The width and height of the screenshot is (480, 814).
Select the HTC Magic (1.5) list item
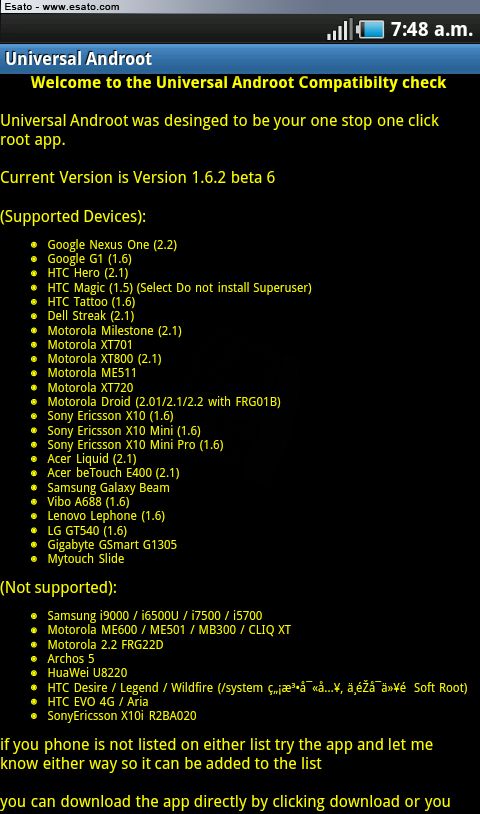180,288
